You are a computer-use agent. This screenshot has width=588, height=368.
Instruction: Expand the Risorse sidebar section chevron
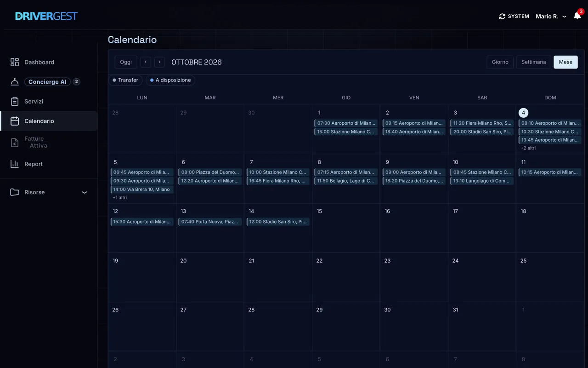tap(85, 192)
